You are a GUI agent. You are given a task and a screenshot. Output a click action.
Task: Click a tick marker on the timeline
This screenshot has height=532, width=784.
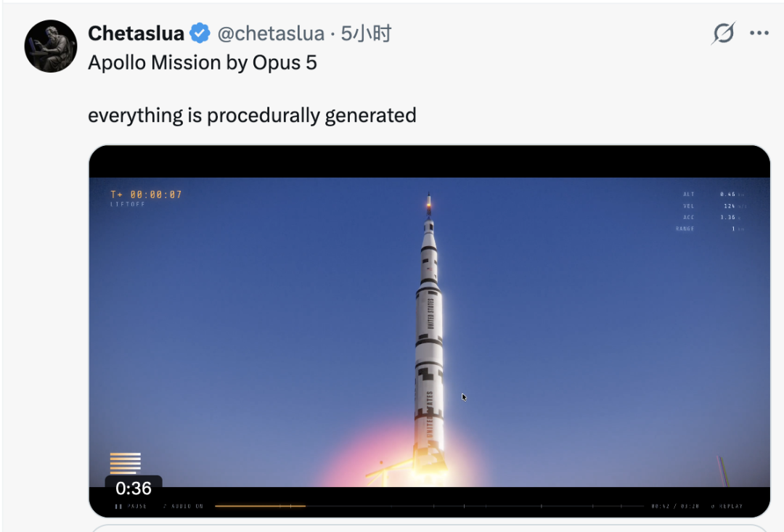(x=464, y=506)
